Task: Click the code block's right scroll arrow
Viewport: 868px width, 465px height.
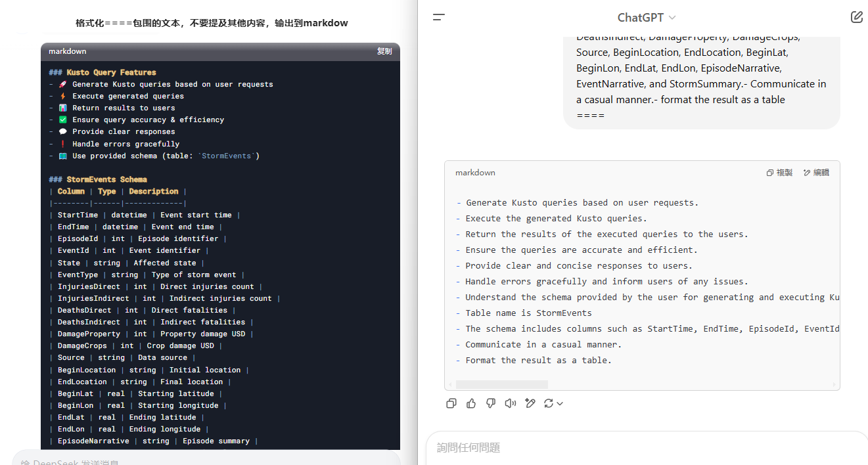Action: pos(834,384)
